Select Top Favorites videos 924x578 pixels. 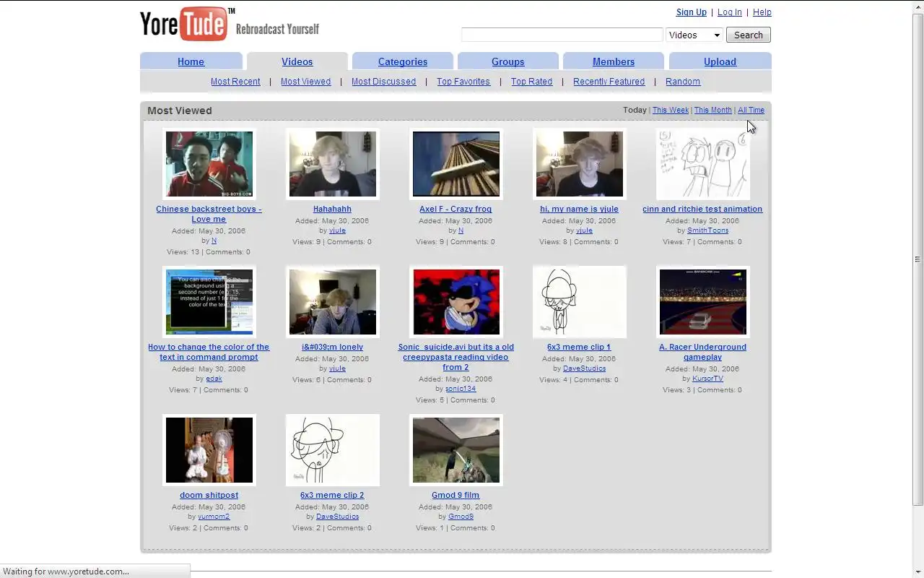463,82
